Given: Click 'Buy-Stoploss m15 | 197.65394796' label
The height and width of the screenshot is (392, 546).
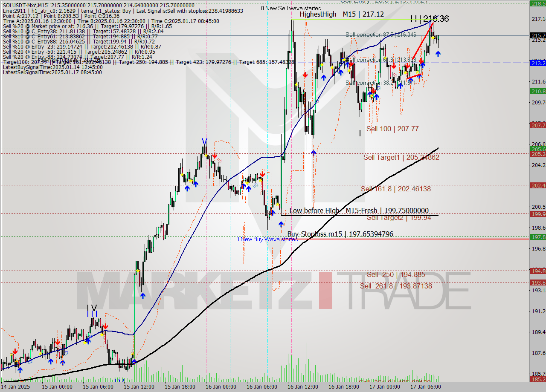Looking at the screenshot, I should coord(340,234).
